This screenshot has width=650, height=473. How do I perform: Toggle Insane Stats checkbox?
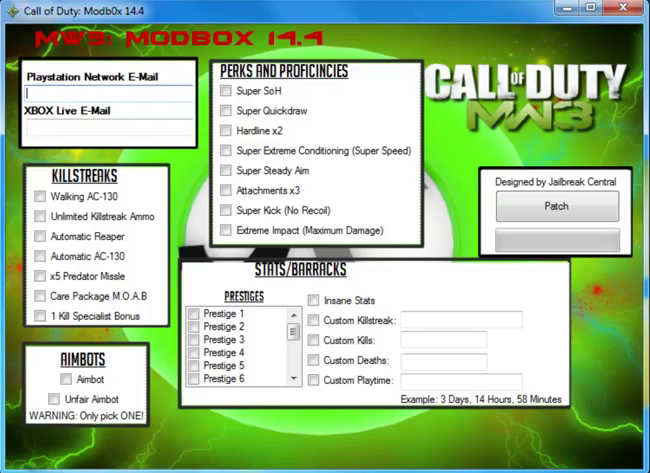(313, 300)
